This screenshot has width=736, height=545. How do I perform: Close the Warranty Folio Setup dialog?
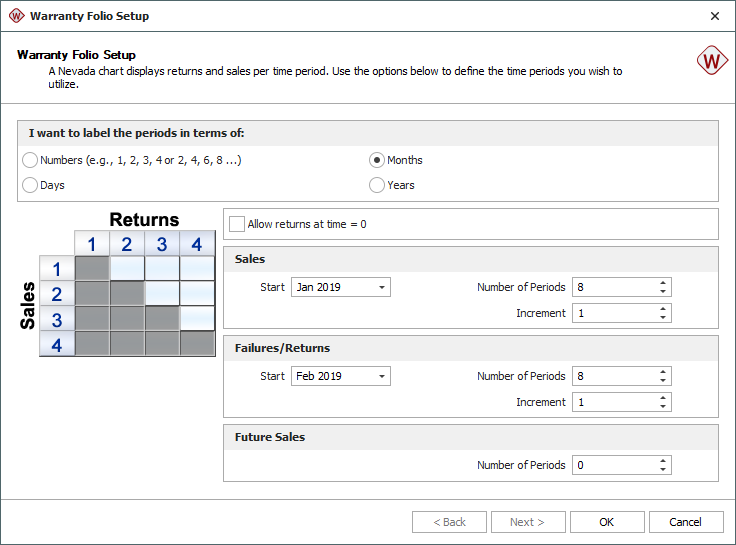coord(714,16)
